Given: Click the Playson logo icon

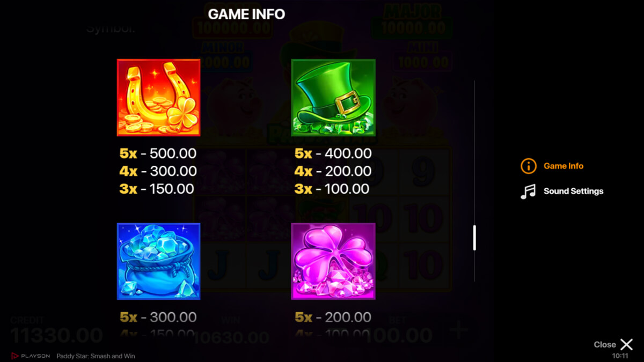Looking at the screenshot, I should 14,356.
